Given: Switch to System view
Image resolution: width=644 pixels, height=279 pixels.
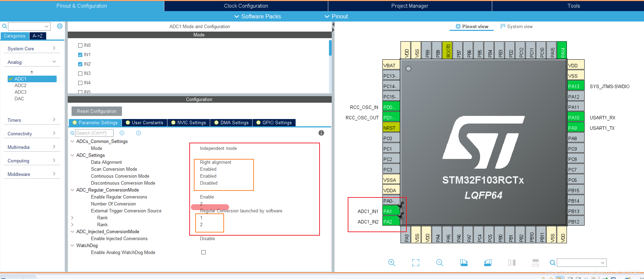Looking at the screenshot, I should tap(517, 26).
